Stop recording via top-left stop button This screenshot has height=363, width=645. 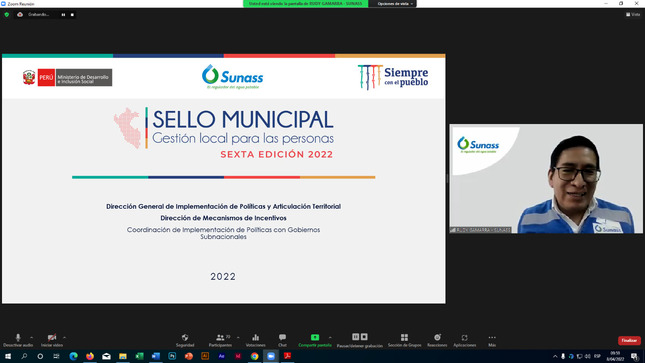tap(72, 15)
